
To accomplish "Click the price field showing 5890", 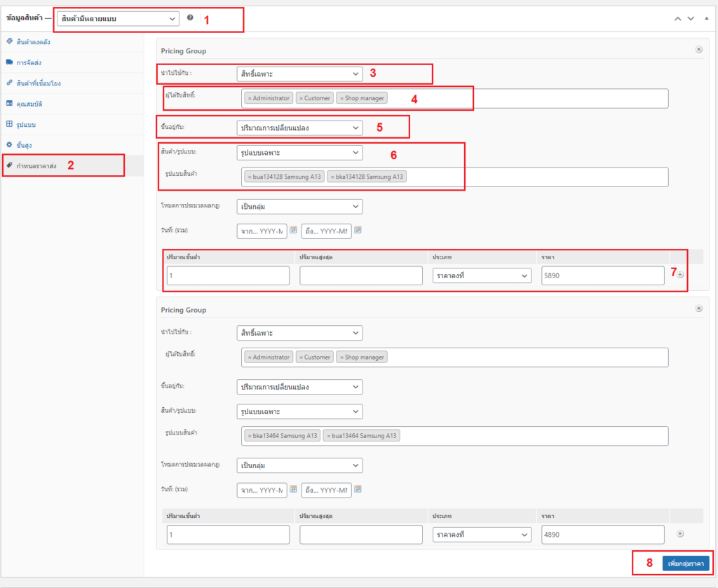I will [x=602, y=276].
